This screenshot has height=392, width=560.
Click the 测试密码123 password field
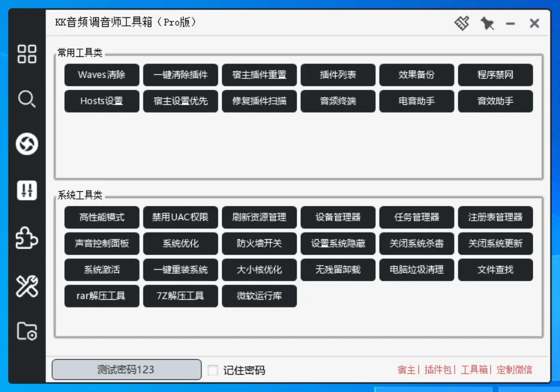point(127,369)
